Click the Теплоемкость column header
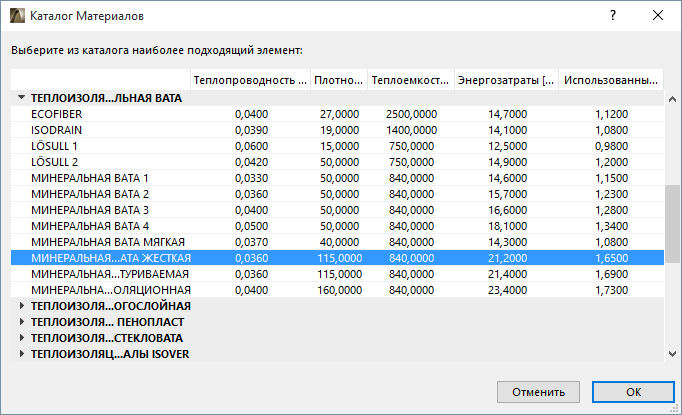Screen dimensions: 682x415 [x=409, y=80]
